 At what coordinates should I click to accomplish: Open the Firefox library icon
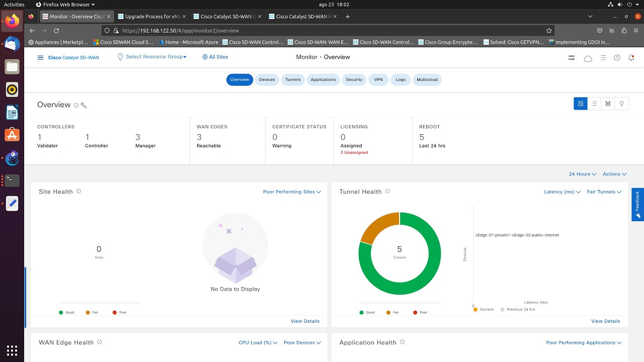coord(612,31)
